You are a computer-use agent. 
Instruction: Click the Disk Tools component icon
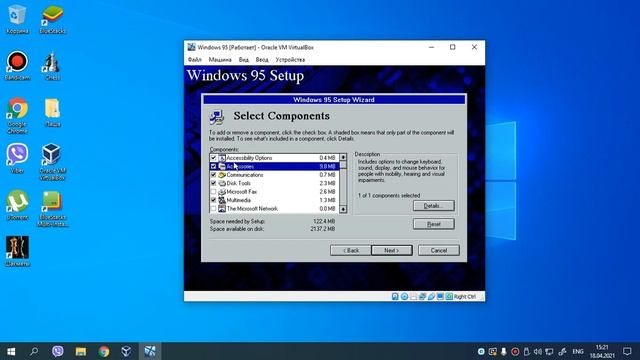click(222, 183)
